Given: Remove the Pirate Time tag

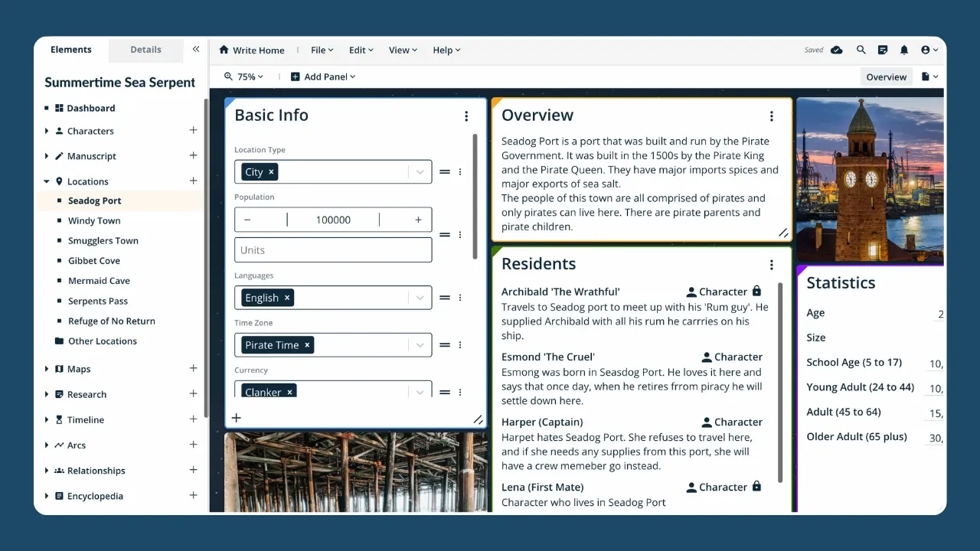Looking at the screenshot, I should (x=307, y=345).
